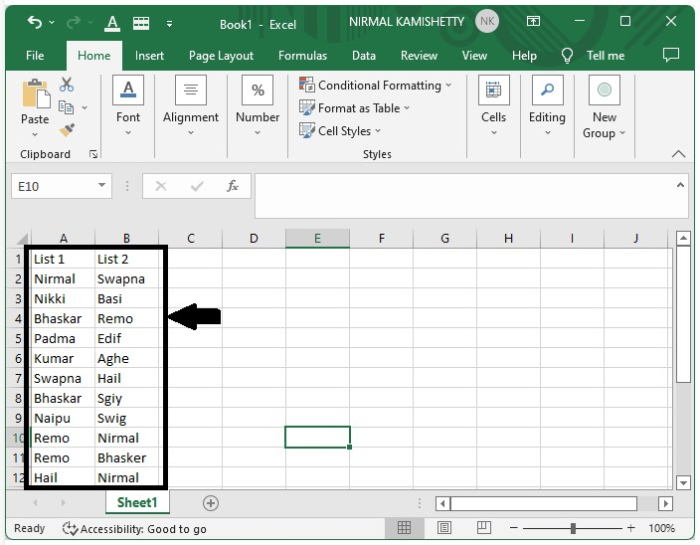Select cell containing Basi
This screenshot has height=545, width=700.
pos(127,299)
